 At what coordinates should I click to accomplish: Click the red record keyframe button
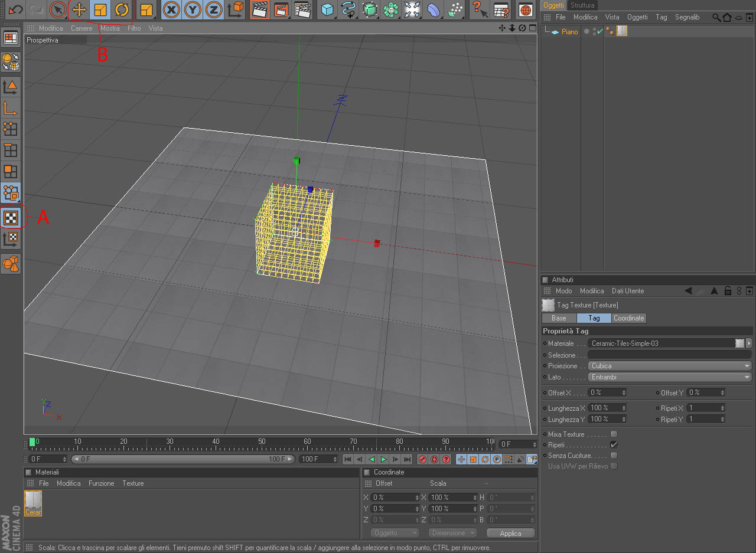pyautogui.click(x=423, y=459)
